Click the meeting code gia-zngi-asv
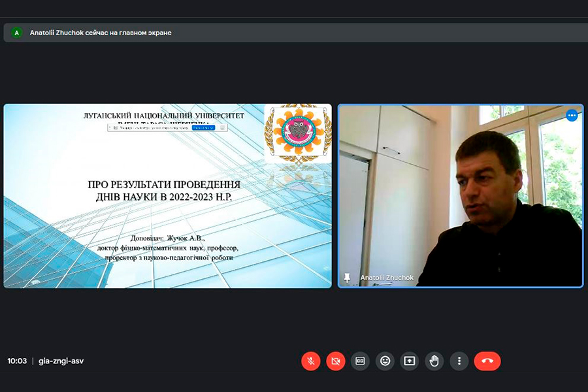The image size is (588, 392). [x=61, y=361]
